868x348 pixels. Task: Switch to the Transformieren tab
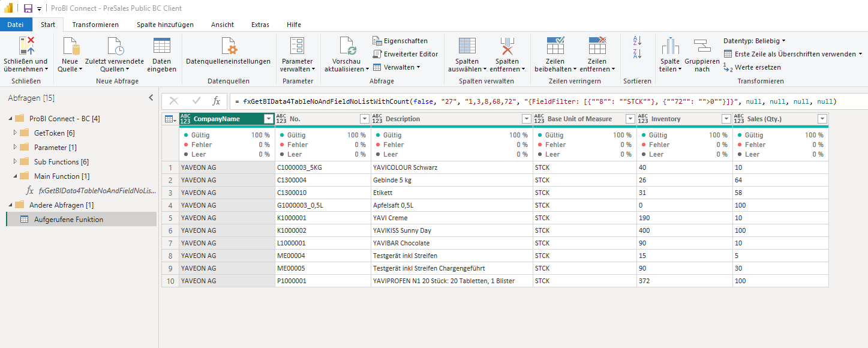click(x=95, y=25)
